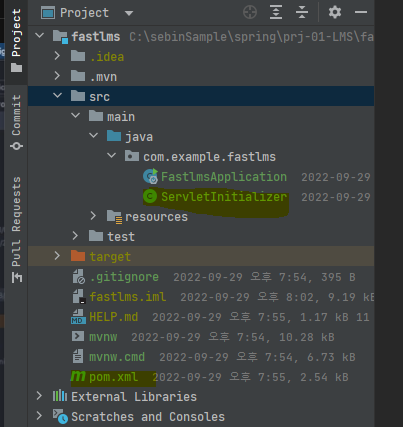Click the mvnw.cmd file icon
The height and width of the screenshot is (427, 403).
click(x=78, y=356)
